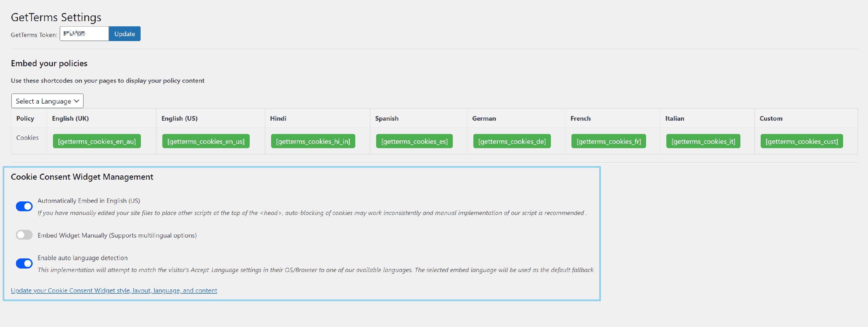
Task: Click the Cookies policy row label
Action: point(27,137)
